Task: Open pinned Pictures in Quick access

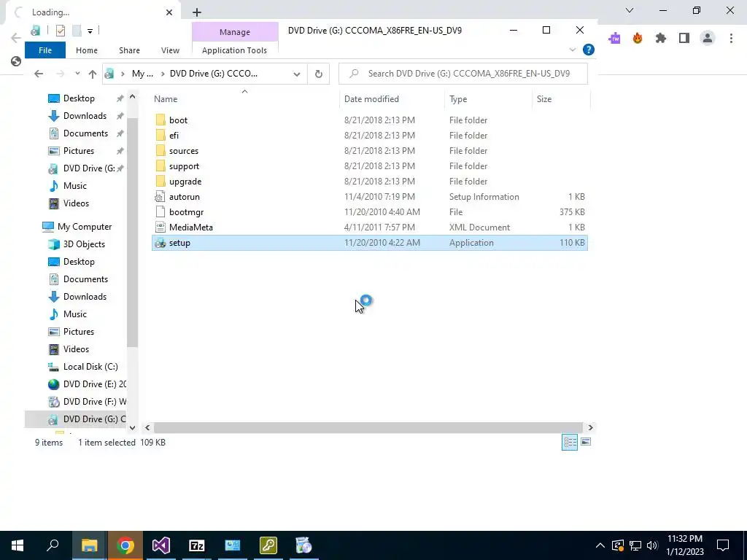Action: coord(79,151)
